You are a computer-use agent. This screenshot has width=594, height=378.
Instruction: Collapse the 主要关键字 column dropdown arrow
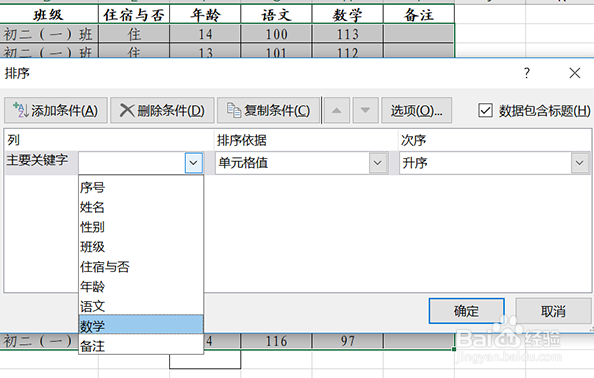194,163
